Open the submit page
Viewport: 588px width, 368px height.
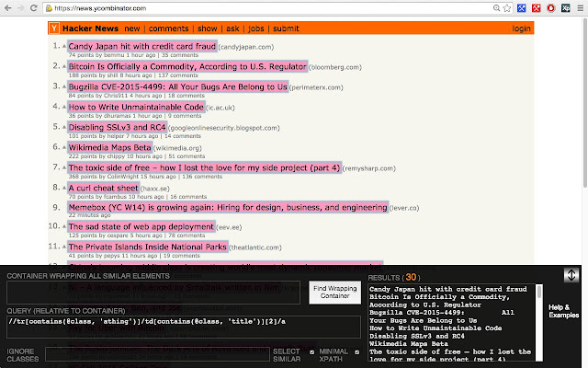click(x=286, y=29)
